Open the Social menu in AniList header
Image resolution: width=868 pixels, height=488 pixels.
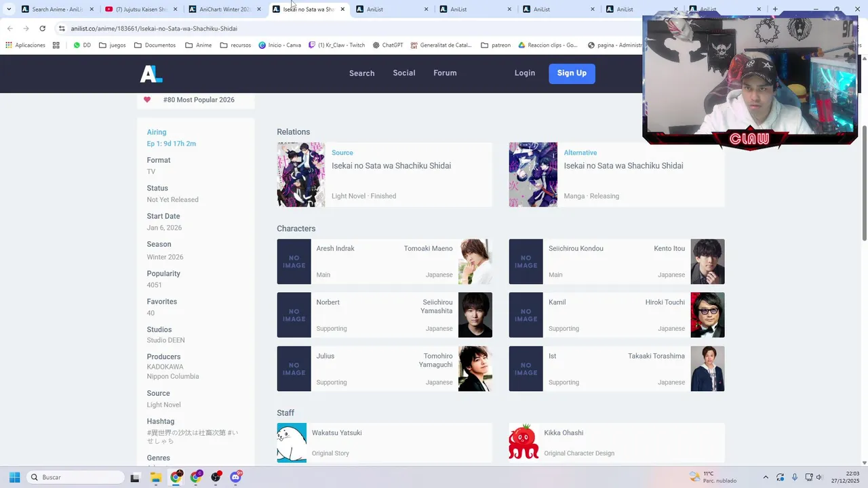tap(404, 73)
